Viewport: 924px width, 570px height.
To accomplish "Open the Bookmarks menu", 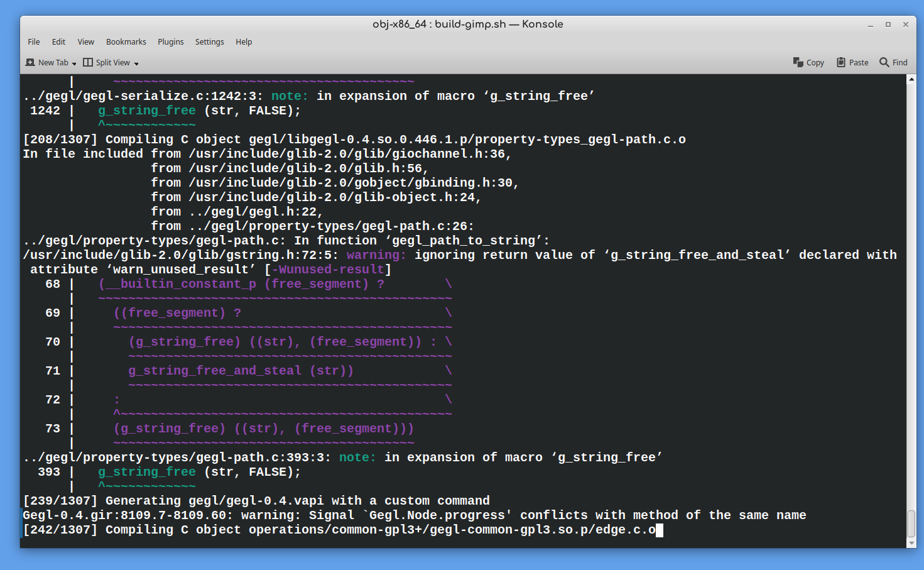I will click(x=126, y=42).
